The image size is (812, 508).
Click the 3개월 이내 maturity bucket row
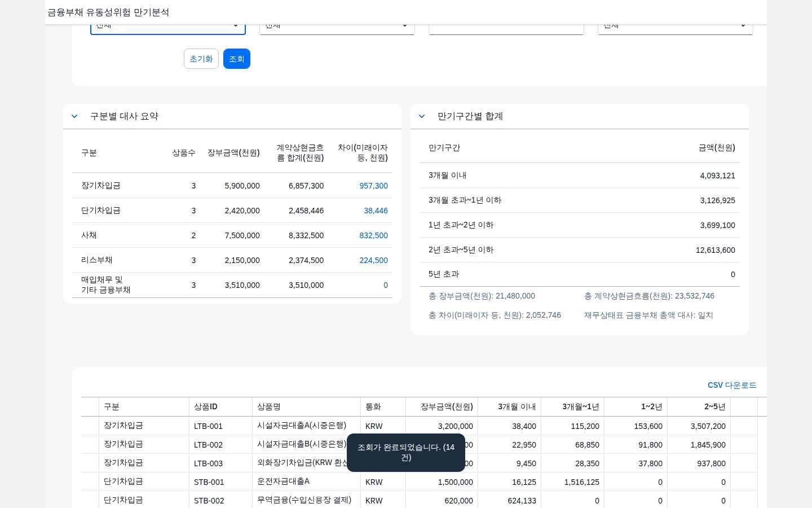pyautogui.click(x=580, y=176)
